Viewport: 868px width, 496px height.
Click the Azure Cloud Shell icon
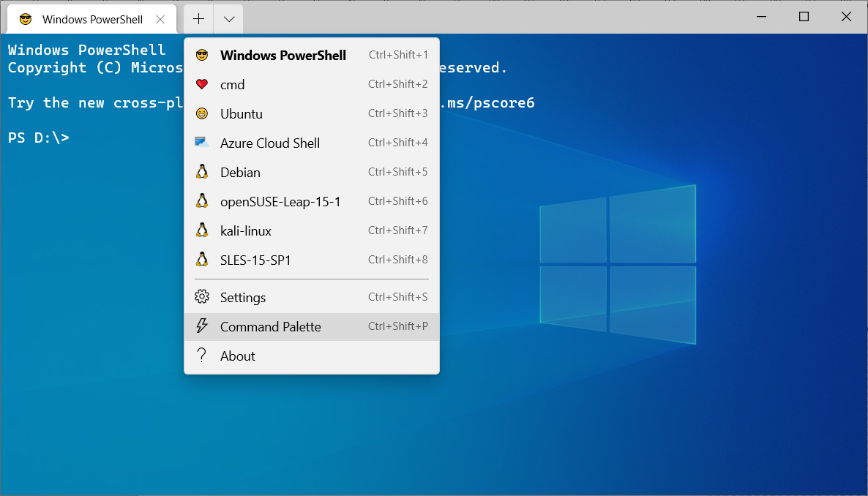pyautogui.click(x=202, y=142)
